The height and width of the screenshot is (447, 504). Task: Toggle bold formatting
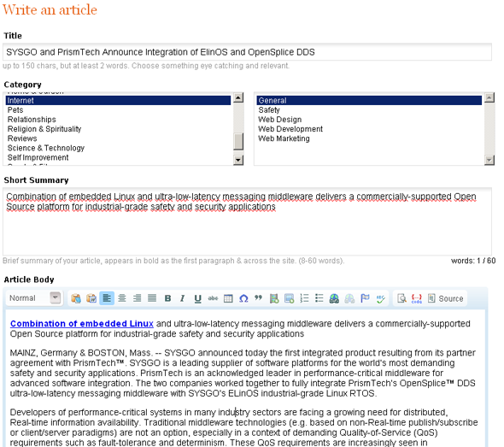(x=167, y=298)
